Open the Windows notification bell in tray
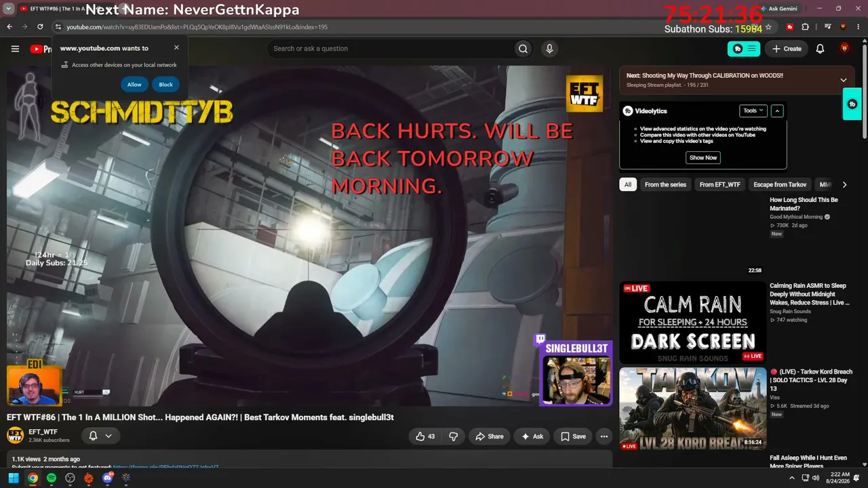Viewport: 868px width, 488px height. pyautogui.click(x=856, y=479)
